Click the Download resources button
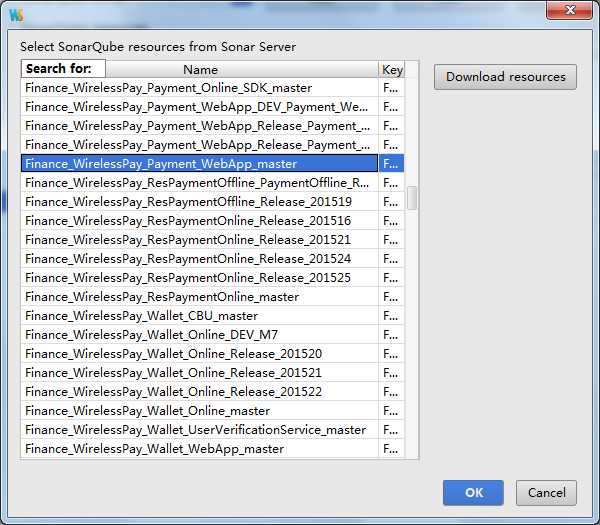The image size is (600, 525). point(505,77)
